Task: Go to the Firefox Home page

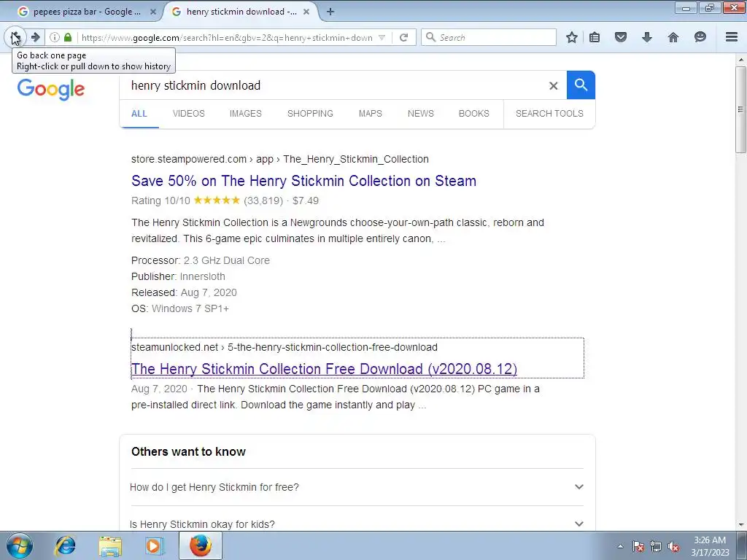Action: click(x=673, y=37)
